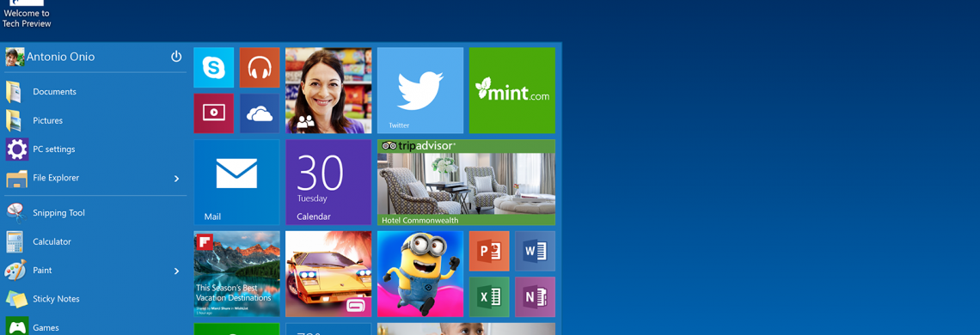Open the Calendar tile showing 30
The height and width of the screenshot is (335, 980).
click(328, 182)
